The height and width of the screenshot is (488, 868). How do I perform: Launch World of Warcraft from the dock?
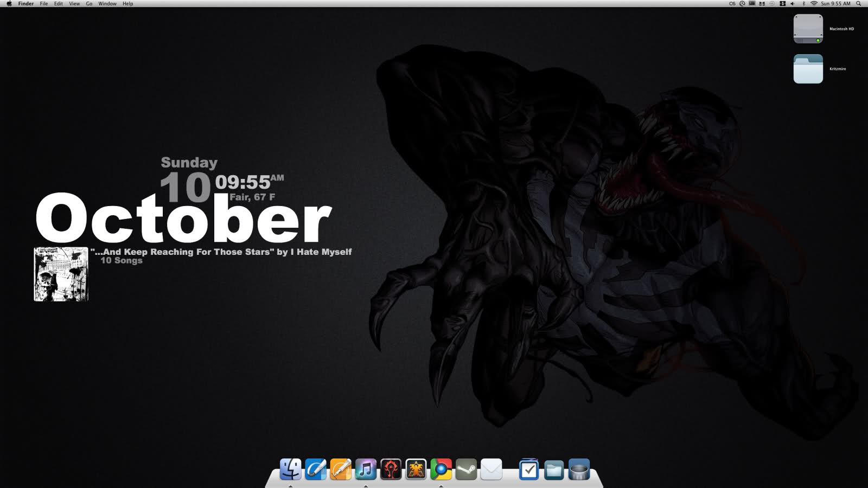coord(391,469)
